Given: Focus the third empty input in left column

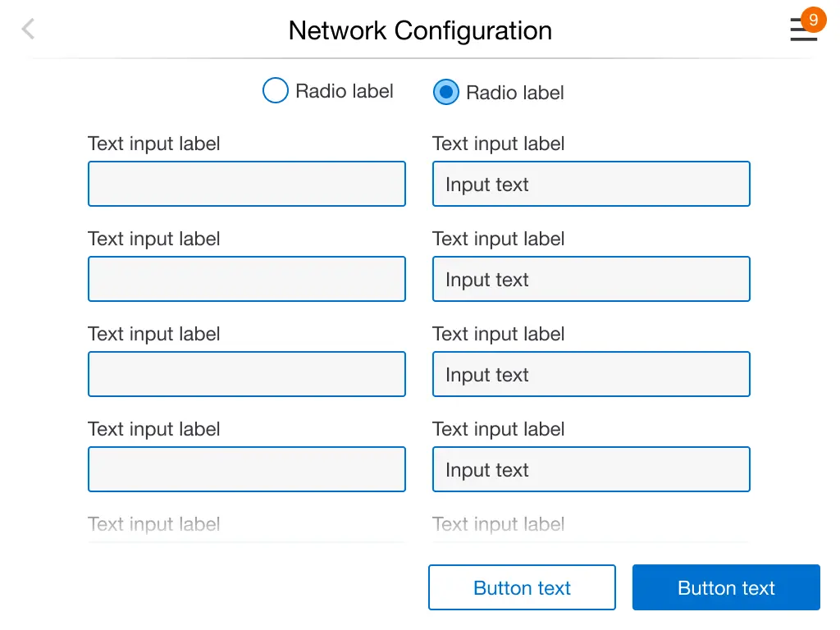Looking at the screenshot, I should click(246, 374).
